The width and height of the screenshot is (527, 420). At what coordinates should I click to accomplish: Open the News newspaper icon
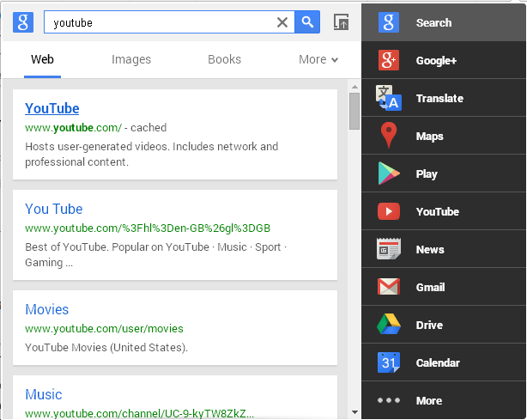pos(389,249)
